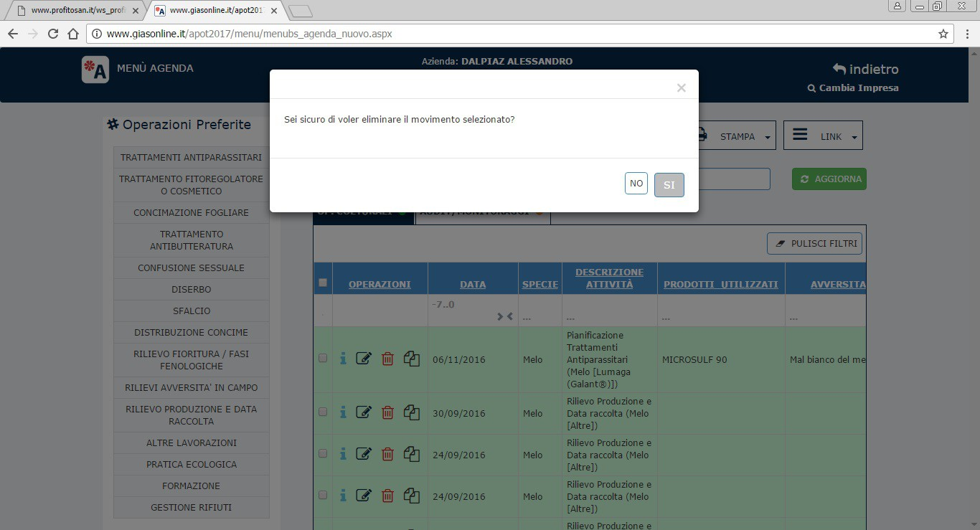The height and width of the screenshot is (530, 980).
Task: Select GESTIONE RIFIUTI operation
Action: point(191,507)
